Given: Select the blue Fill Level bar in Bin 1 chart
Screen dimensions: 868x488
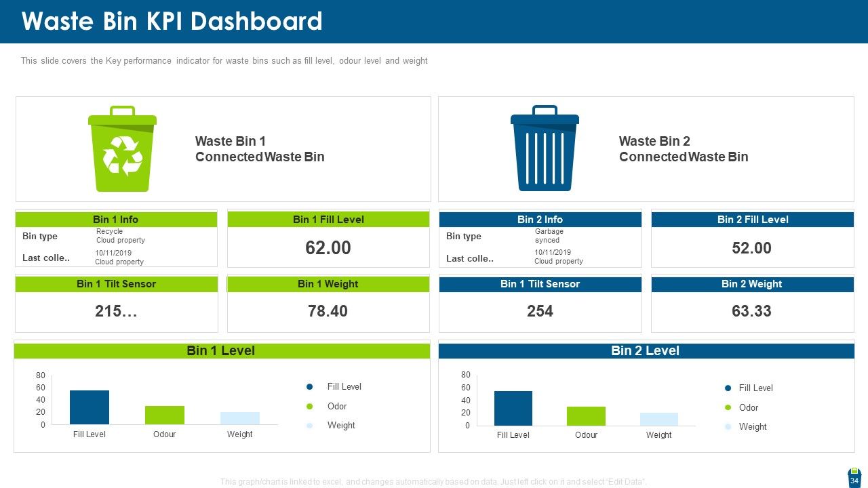Looking at the screenshot, I should click(90, 407).
